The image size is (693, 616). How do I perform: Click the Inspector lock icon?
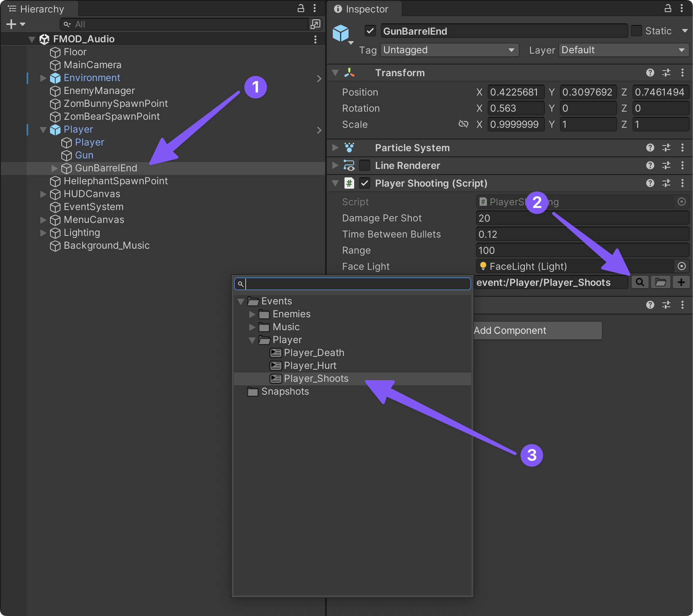[x=668, y=8]
